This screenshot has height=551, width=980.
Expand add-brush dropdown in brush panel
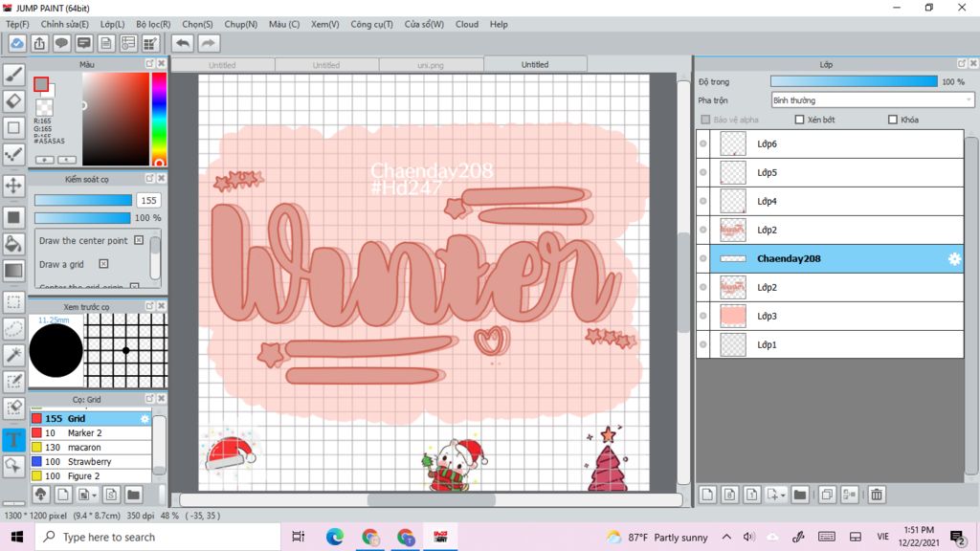(x=95, y=496)
